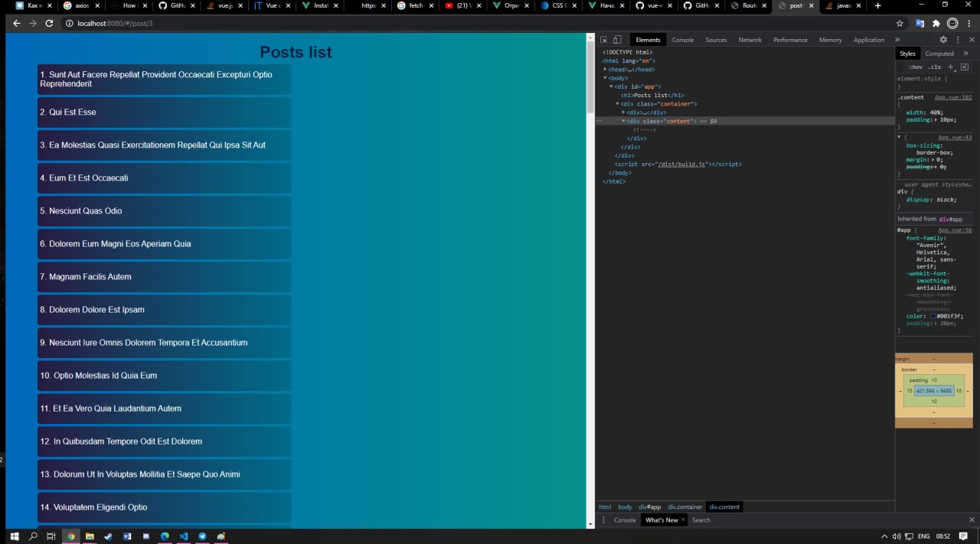The width and height of the screenshot is (980, 544).
Task: Activate the DevTools inspect element picker
Action: (x=603, y=40)
